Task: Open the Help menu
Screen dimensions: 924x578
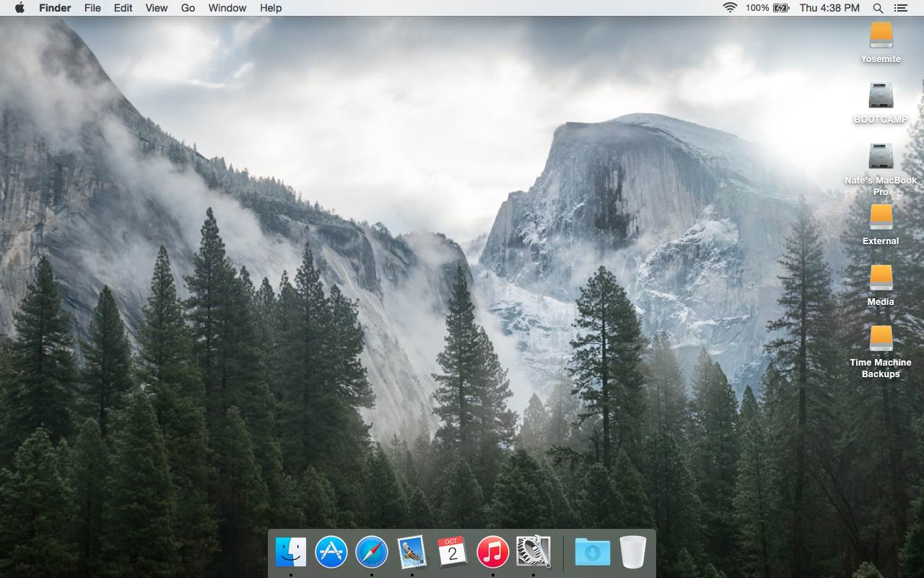Action: (271, 8)
